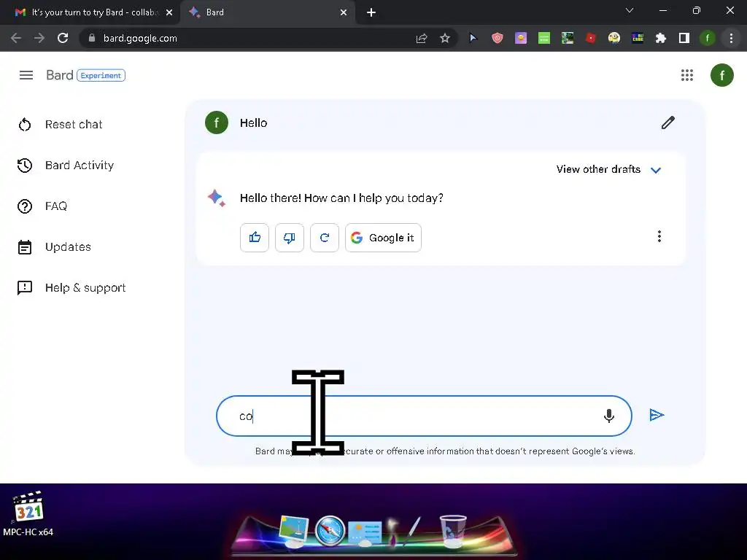Click the Bard logo text

coord(60,75)
